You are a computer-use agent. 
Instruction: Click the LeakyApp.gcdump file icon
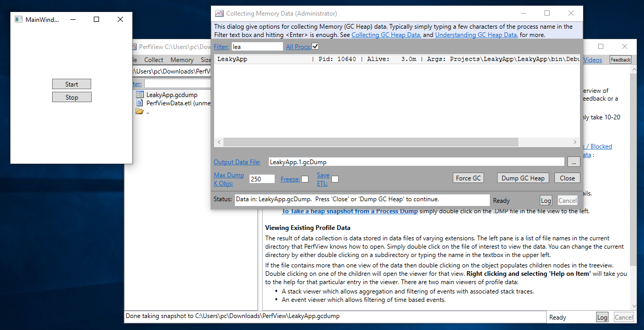(140, 95)
